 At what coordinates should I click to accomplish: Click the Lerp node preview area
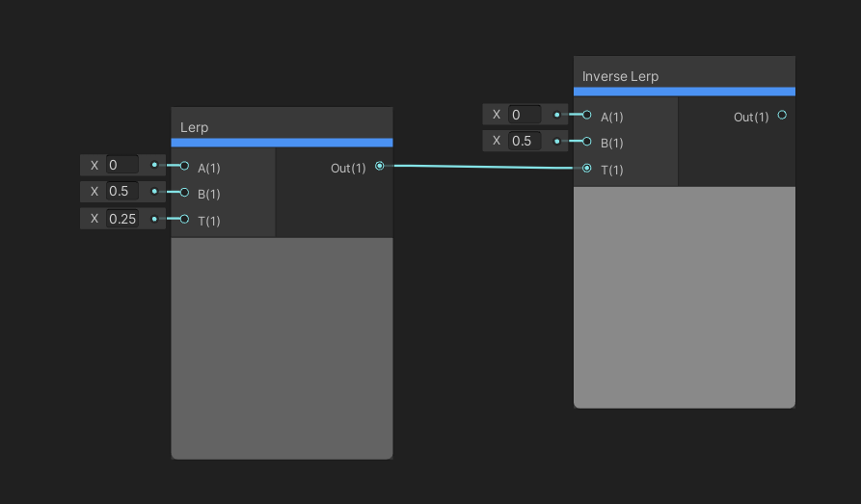pos(282,347)
